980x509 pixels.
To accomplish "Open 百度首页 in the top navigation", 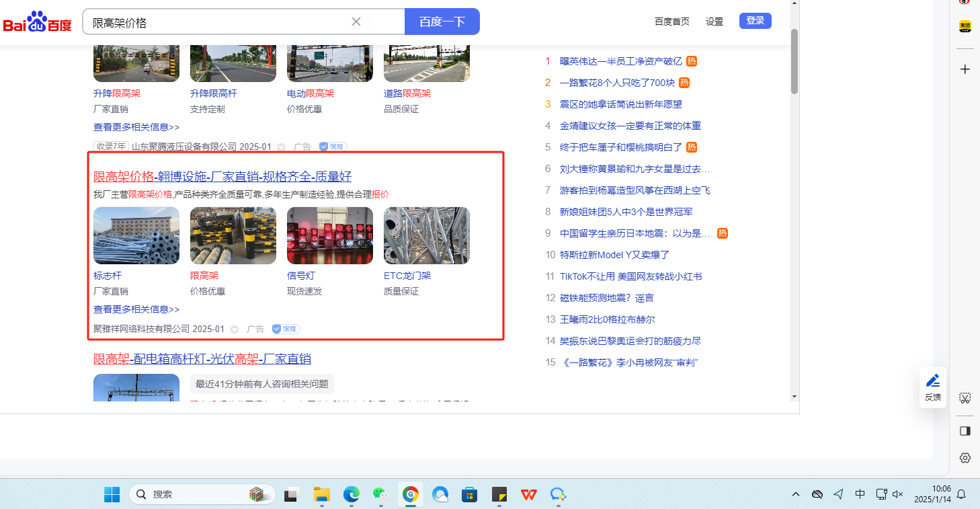I will (671, 22).
